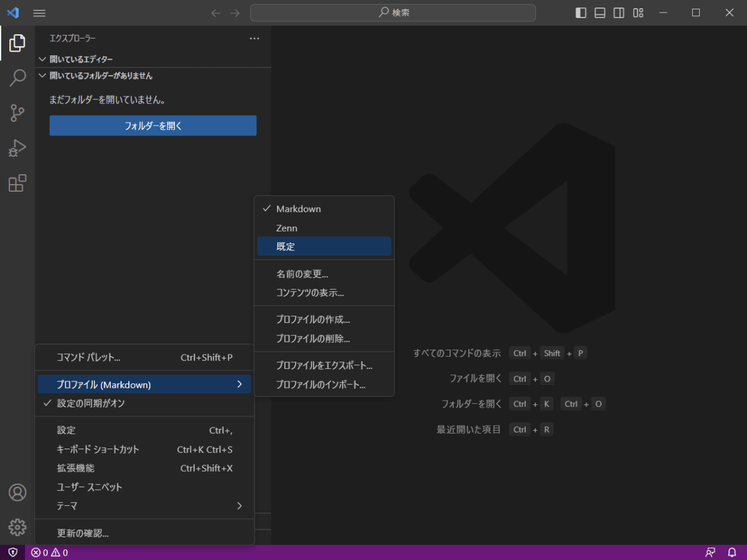The width and height of the screenshot is (747, 560).
Task: Open the Run and Debug view icon
Action: tap(17, 148)
